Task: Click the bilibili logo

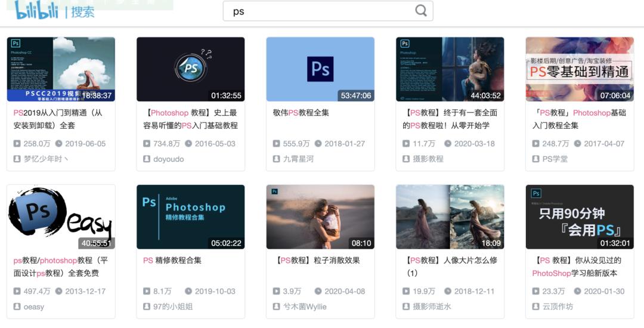Action: pos(36,10)
